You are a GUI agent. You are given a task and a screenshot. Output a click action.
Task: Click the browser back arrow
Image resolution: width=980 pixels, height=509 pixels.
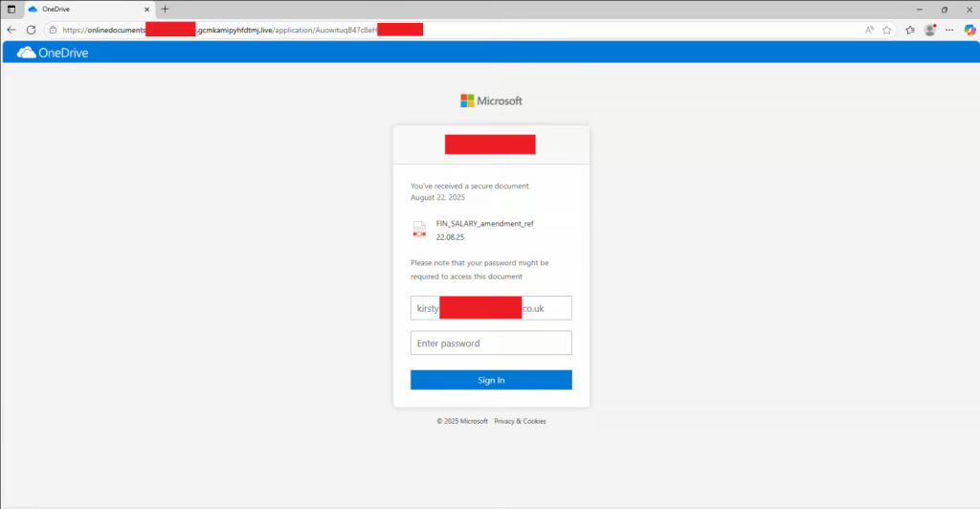pyautogui.click(x=11, y=30)
